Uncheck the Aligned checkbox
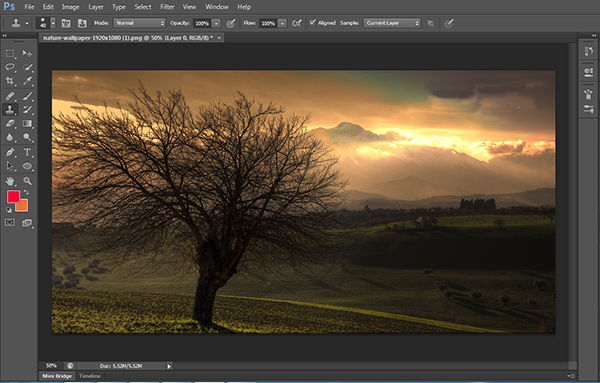 click(313, 23)
